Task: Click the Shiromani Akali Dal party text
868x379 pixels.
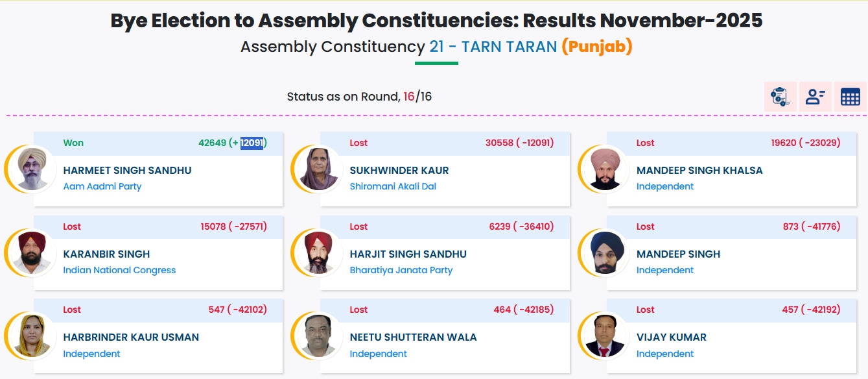Action: [393, 186]
